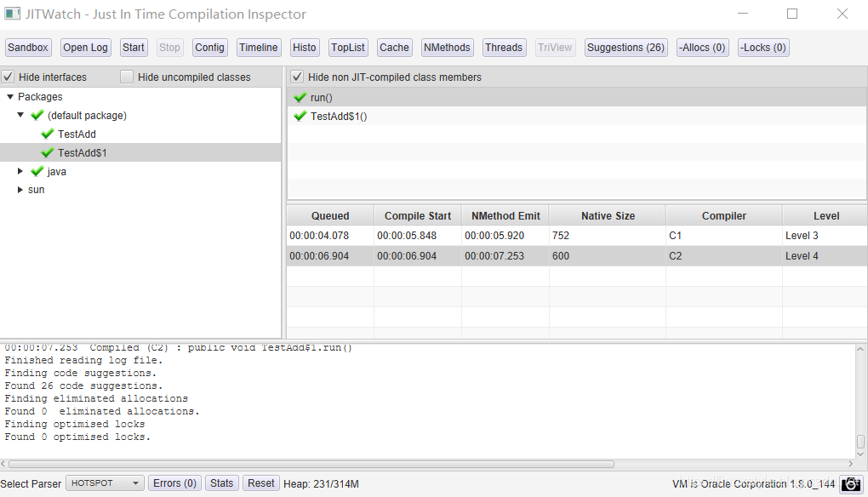Collapse the (default package) node
This screenshot has width=868, height=497.
(20, 115)
